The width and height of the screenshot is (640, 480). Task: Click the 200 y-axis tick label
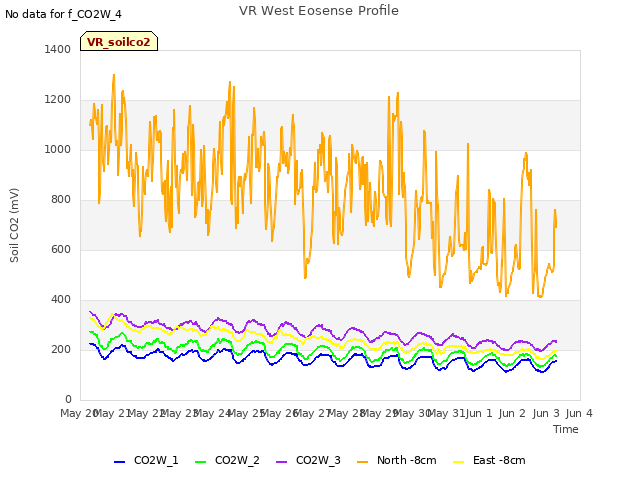point(61,349)
